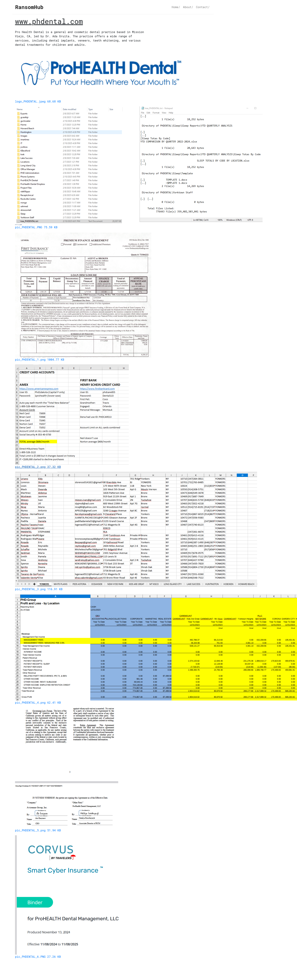Click the americanexpress.com link in spreadsheet
The height and width of the screenshot is (980, 297).
pos(39,389)
